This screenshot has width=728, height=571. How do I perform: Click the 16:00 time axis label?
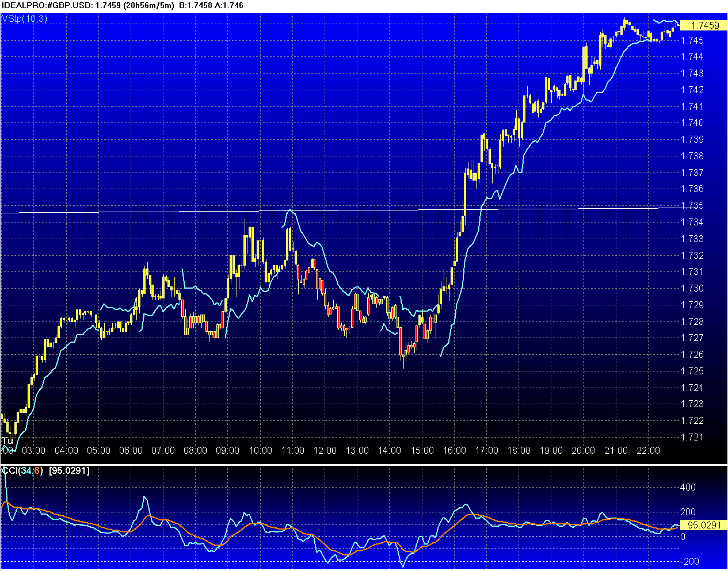(454, 450)
